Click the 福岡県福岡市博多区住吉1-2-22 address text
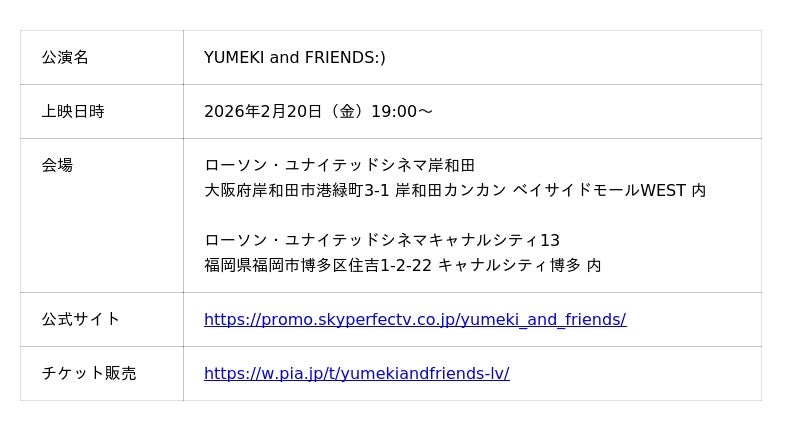This screenshot has height=431, width=800. click(318, 266)
